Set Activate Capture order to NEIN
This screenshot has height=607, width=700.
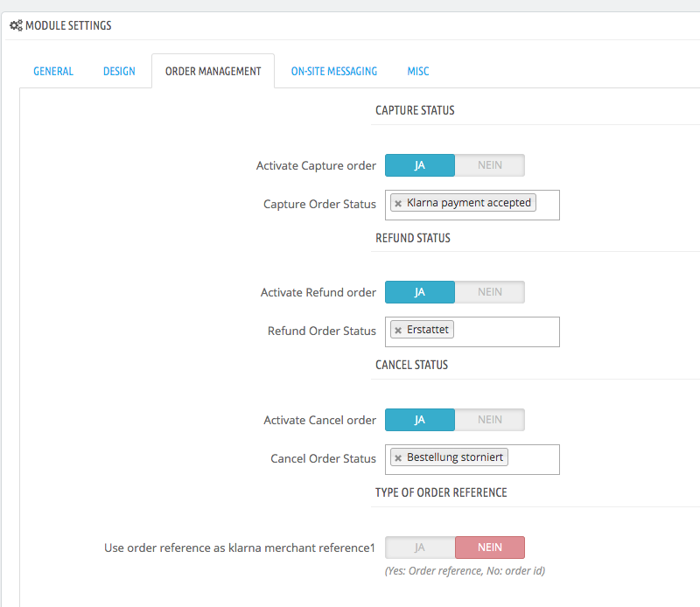490,165
